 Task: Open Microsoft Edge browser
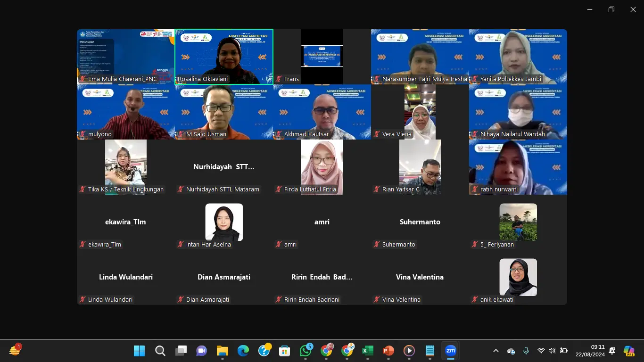243,351
